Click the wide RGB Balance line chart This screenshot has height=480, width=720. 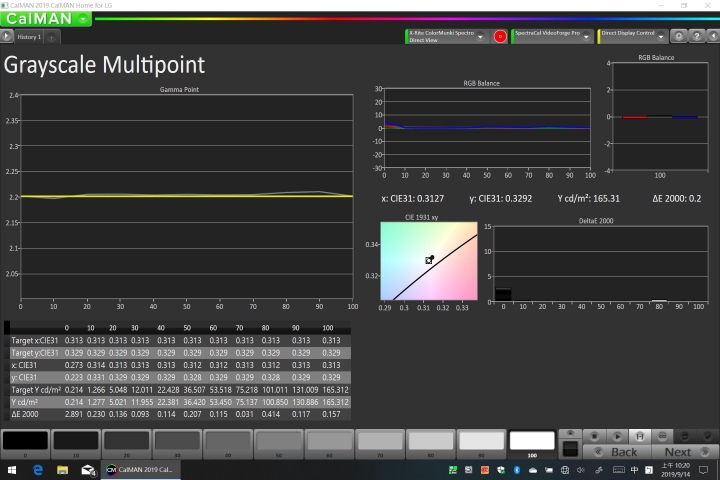click(487, 127)
